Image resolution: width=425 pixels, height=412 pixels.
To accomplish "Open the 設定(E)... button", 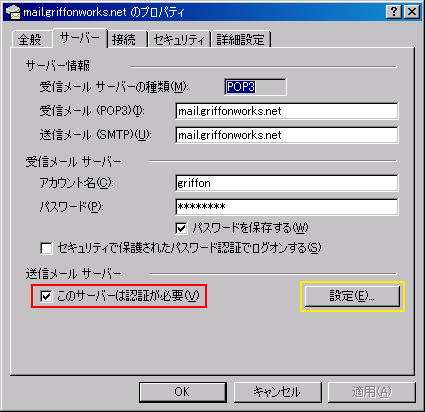I will (x=352, y=296).
